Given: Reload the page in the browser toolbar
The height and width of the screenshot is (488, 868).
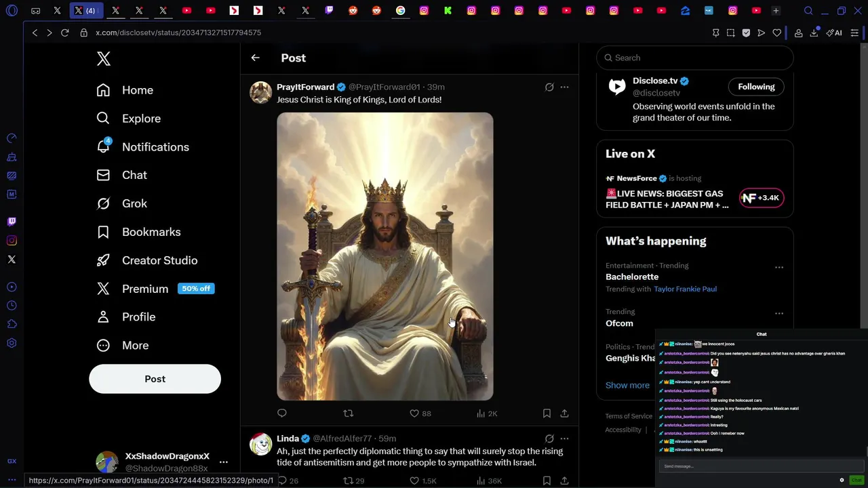Looking at the screenshot, I should (x=65, y=33).
